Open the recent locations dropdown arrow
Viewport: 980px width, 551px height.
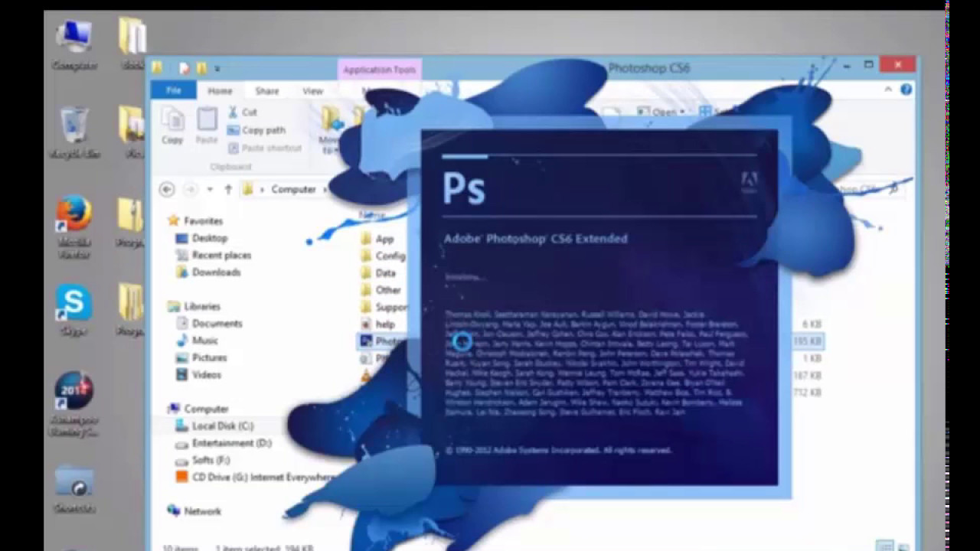210,189
